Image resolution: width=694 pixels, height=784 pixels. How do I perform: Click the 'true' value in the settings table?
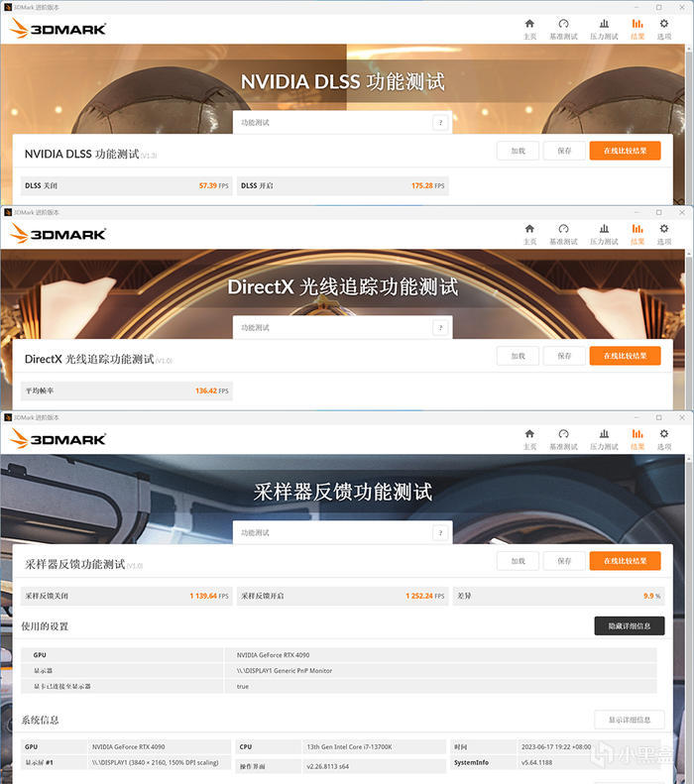pyautogui.click(x=243, y=687)
